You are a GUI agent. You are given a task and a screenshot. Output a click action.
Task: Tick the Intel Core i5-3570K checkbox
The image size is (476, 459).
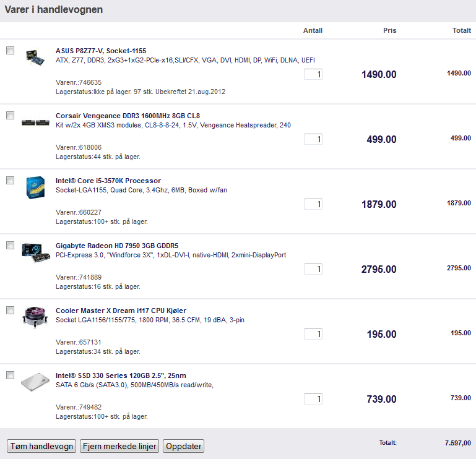click(11, 180)
